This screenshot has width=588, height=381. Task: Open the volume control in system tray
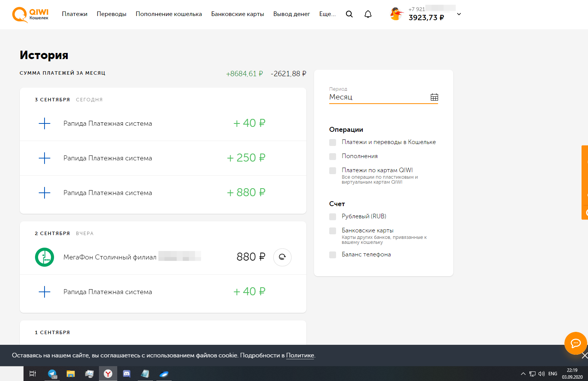coord(542,374)
